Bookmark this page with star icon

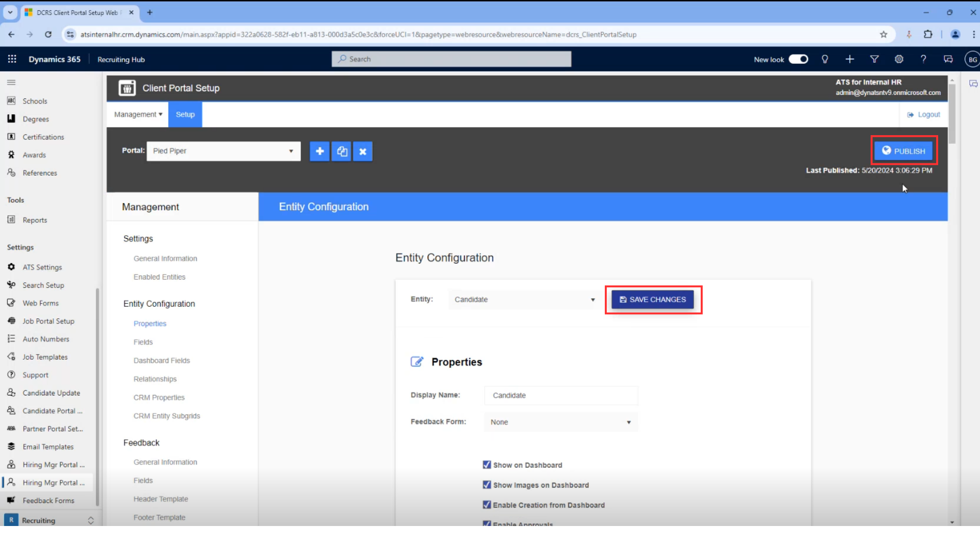click(884, 34)
